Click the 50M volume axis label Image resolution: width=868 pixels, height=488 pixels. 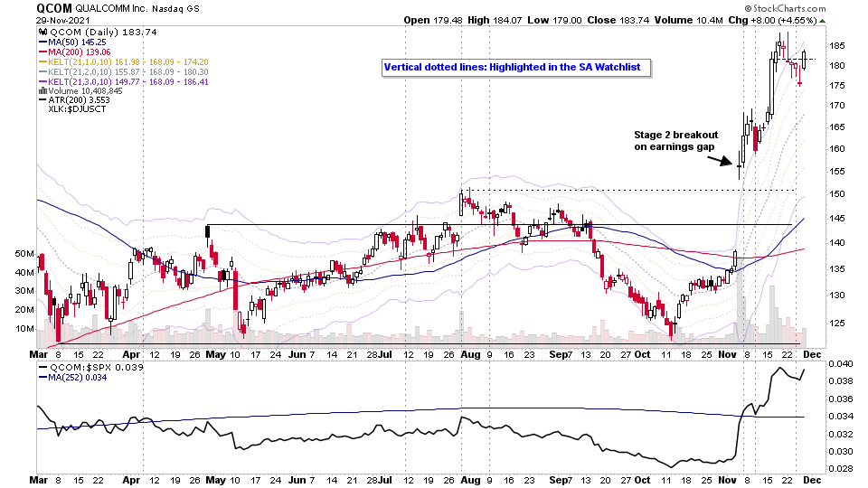[x=24, y=253]
